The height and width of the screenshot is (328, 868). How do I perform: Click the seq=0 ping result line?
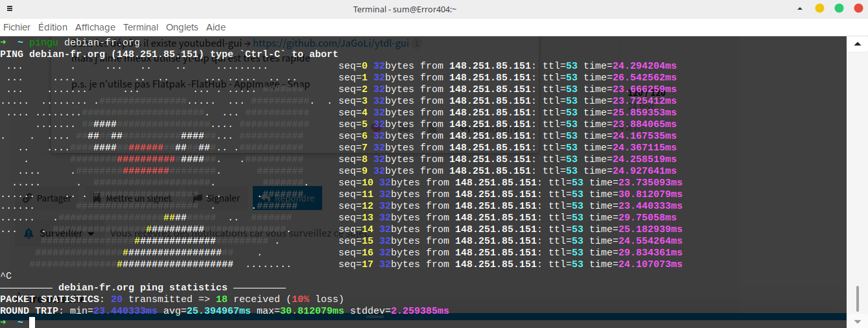[508, 65]
